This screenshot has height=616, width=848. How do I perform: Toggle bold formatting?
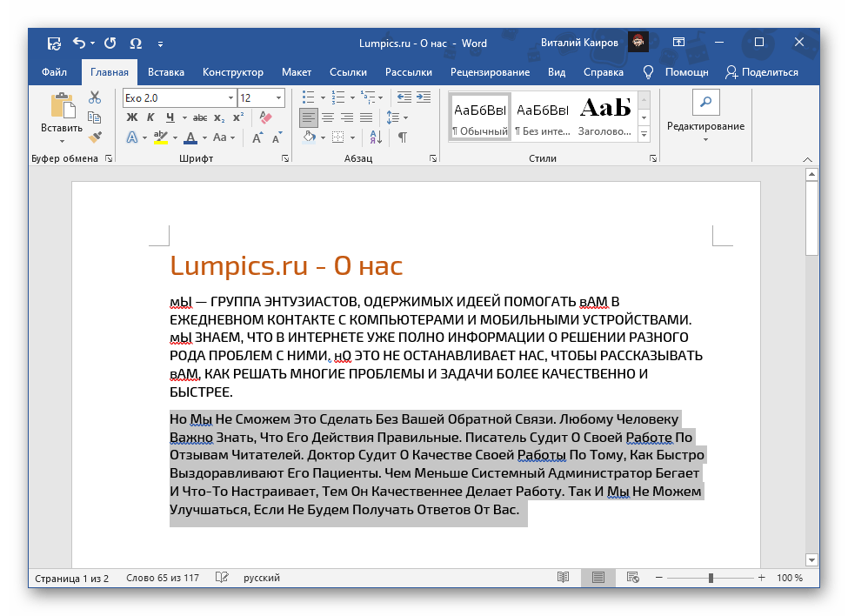click(131, 116)
